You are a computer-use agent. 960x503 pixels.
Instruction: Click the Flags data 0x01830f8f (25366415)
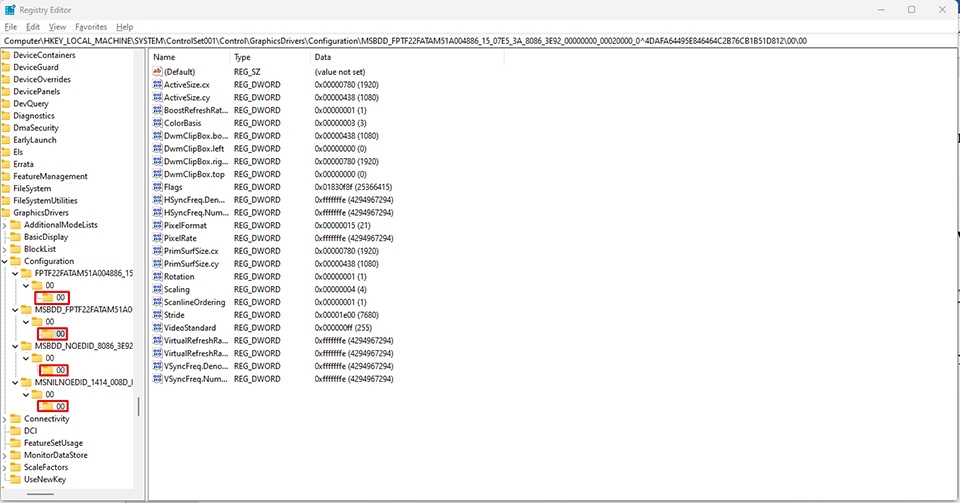[x=353, y=187]
